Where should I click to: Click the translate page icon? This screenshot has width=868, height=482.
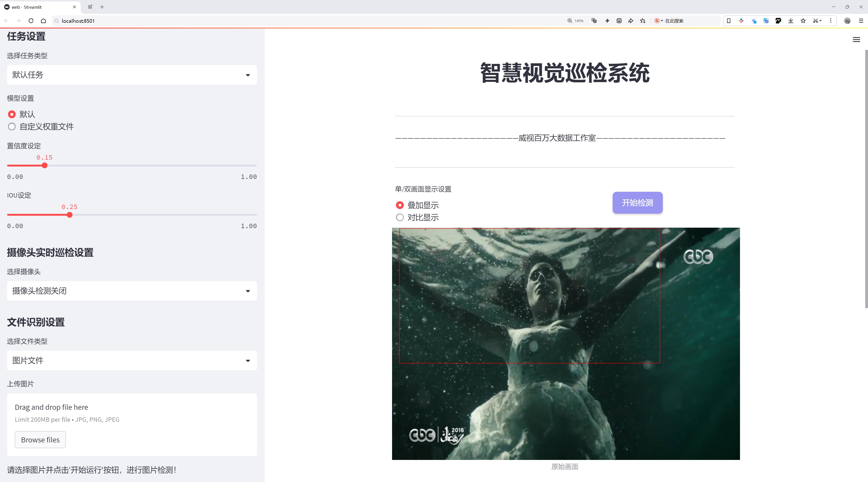click(594, 21)
